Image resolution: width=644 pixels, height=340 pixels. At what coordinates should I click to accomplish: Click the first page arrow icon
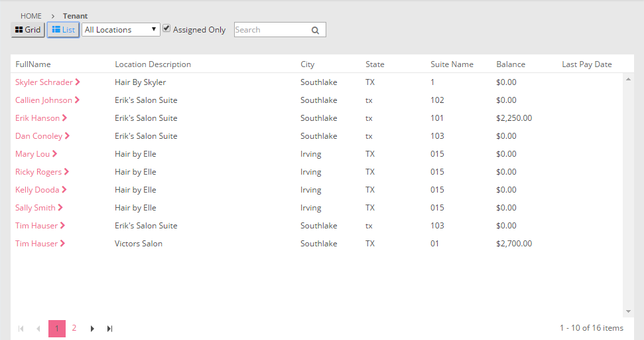coord(21,329)
